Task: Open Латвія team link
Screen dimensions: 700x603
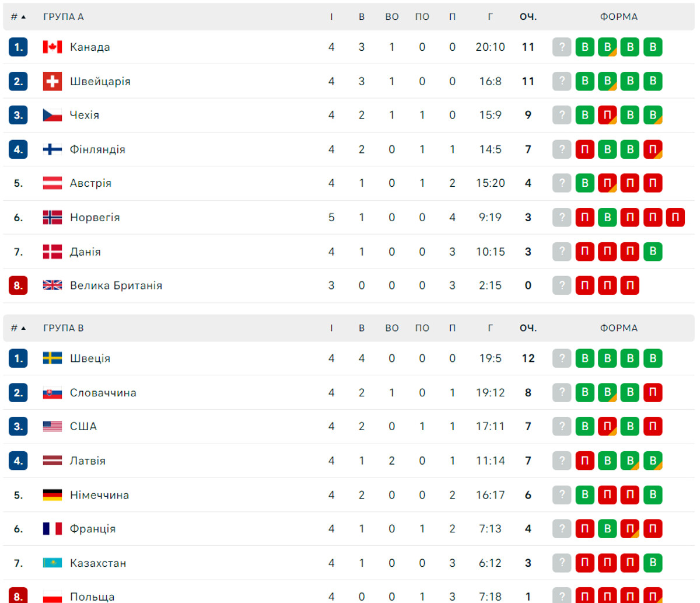Action: pyautogui.click(x=87, y=461)
